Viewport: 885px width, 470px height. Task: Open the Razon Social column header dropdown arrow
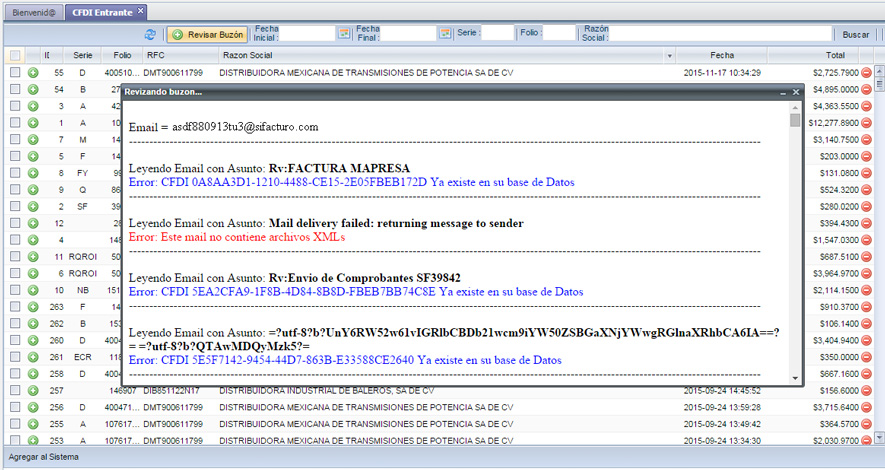669,56
